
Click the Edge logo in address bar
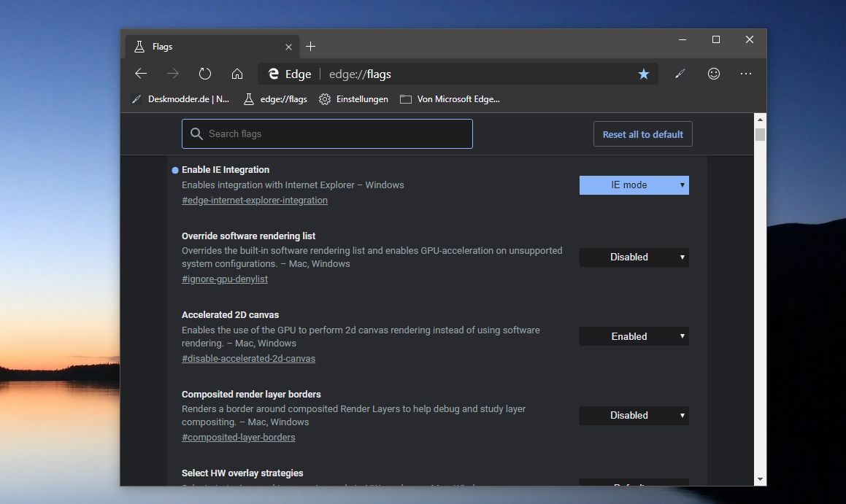point(274,74)
